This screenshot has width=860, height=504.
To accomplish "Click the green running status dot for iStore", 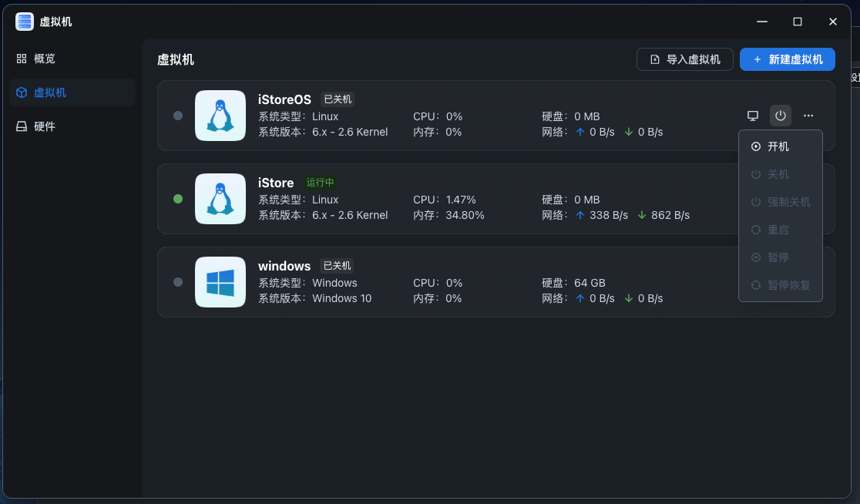I will [178, 199].
